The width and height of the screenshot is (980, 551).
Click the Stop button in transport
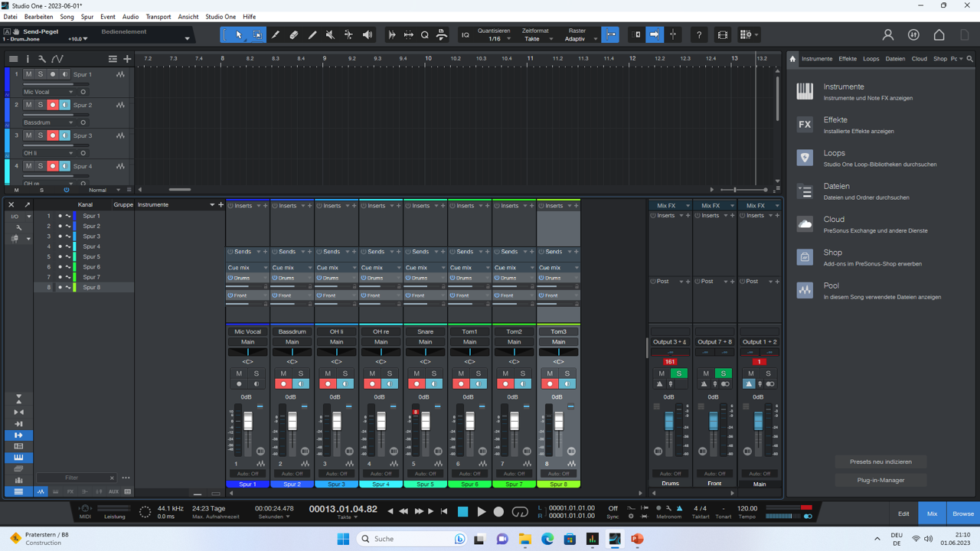point(462,512)
